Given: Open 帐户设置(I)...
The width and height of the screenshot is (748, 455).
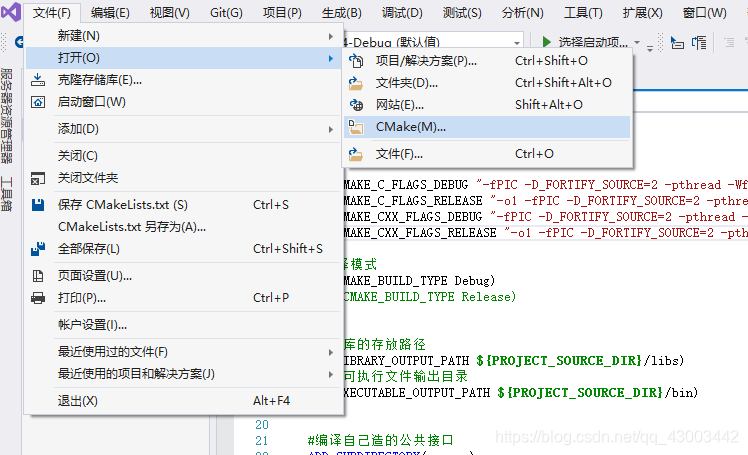Looking at the screenshot, I should (183, 325).
